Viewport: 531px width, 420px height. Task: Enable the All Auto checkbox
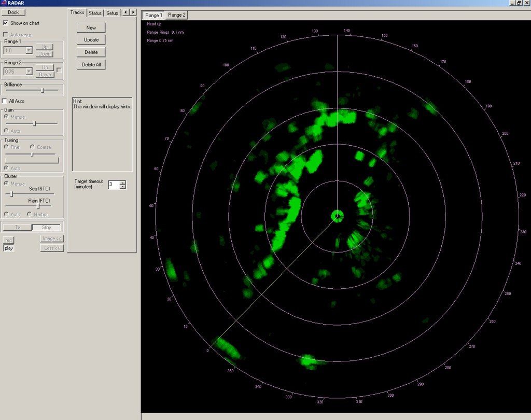4,101
